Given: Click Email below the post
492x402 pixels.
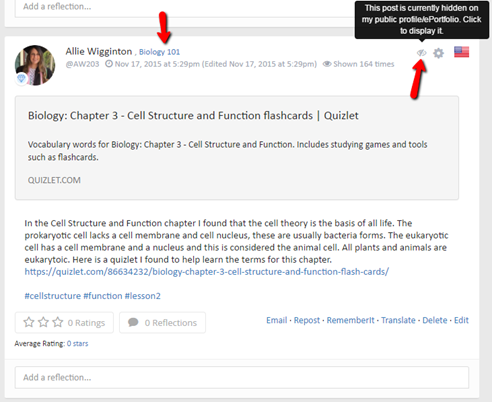Looking at the screenshot, I should coord(277,320).
